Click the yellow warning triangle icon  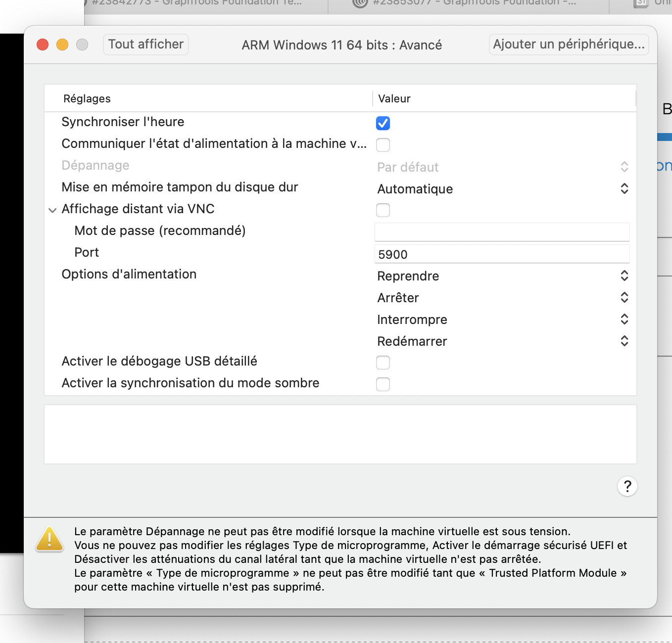49,539
